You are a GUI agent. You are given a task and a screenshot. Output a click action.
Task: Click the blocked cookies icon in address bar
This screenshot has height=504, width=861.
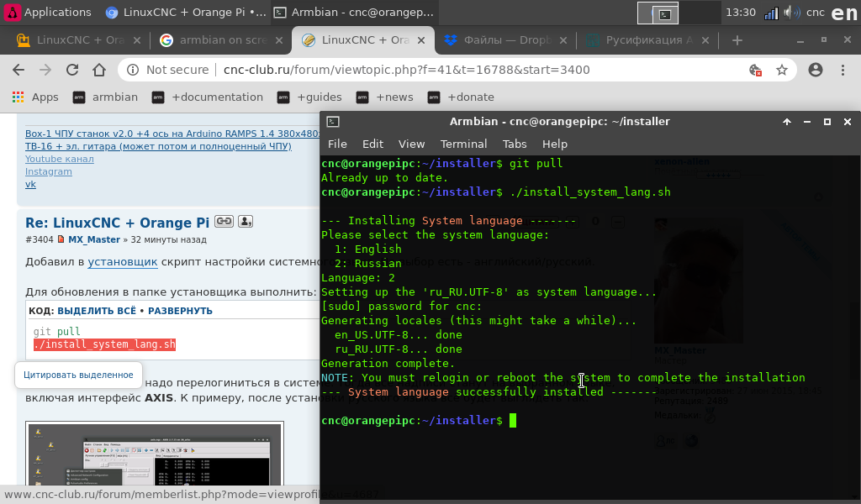pyautogui.click(x=756, y=70)
